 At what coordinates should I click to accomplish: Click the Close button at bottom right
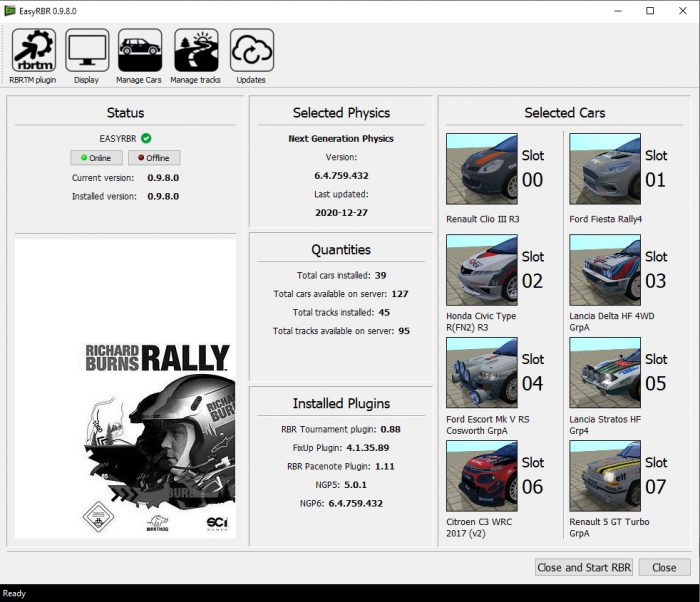[664, 568]
